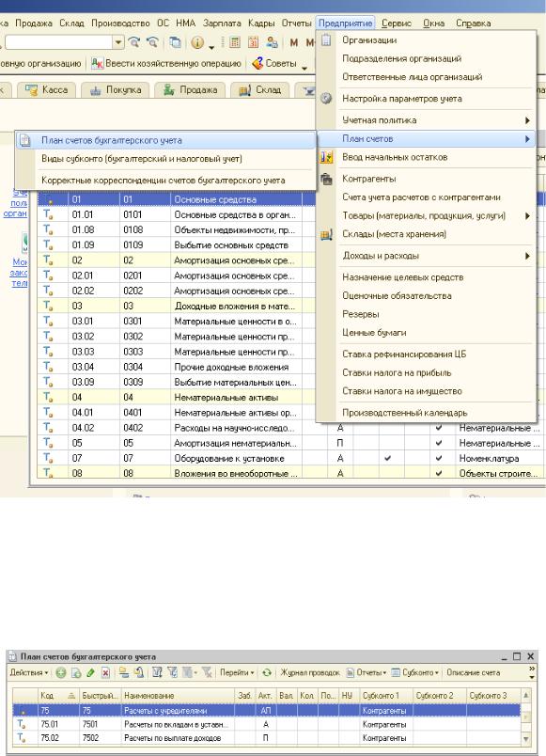Click the find next binoculars icon
This screenshot has height=756, width=546.
point(134,42)
